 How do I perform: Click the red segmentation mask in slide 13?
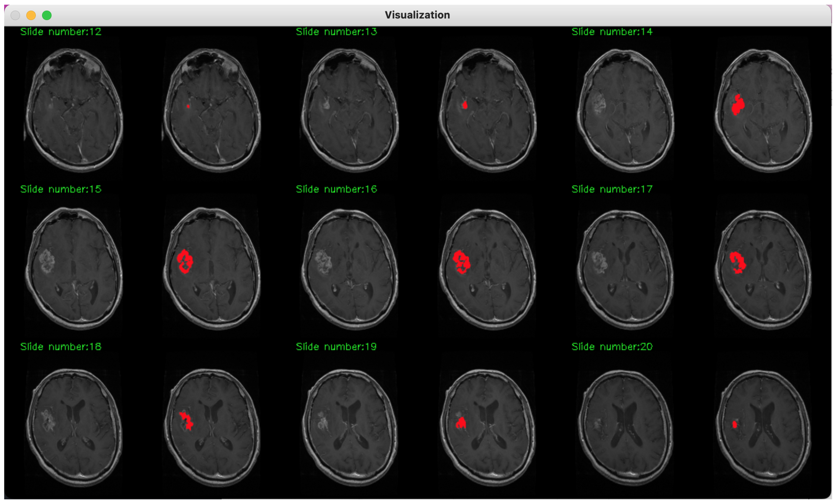coord(465,105)
